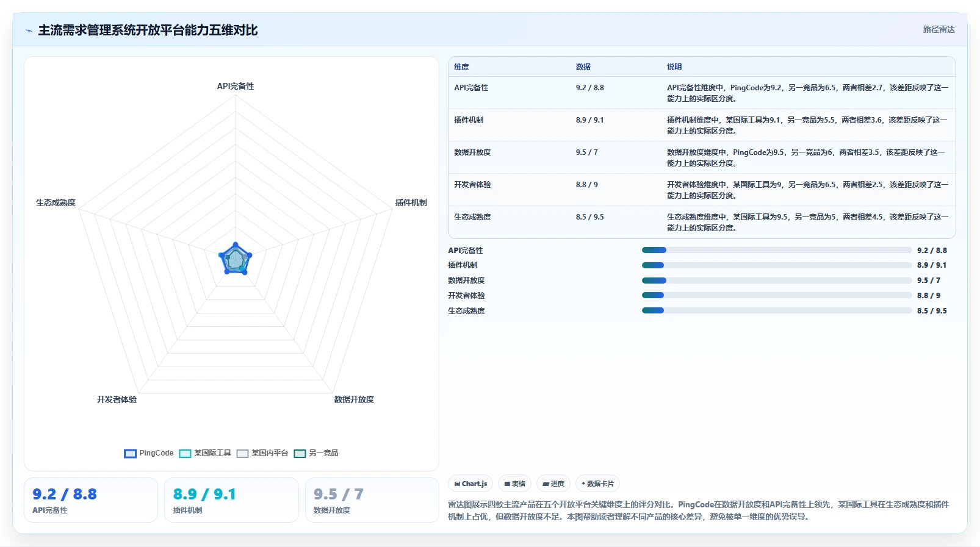Click the 插件机制 radar axis label

click(411, 202)
